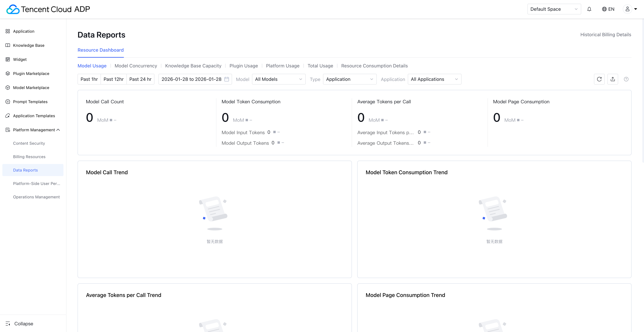Open the help question mark icon
The width and height of the screenshot is (644, 332).
click(x=626, y=79)
